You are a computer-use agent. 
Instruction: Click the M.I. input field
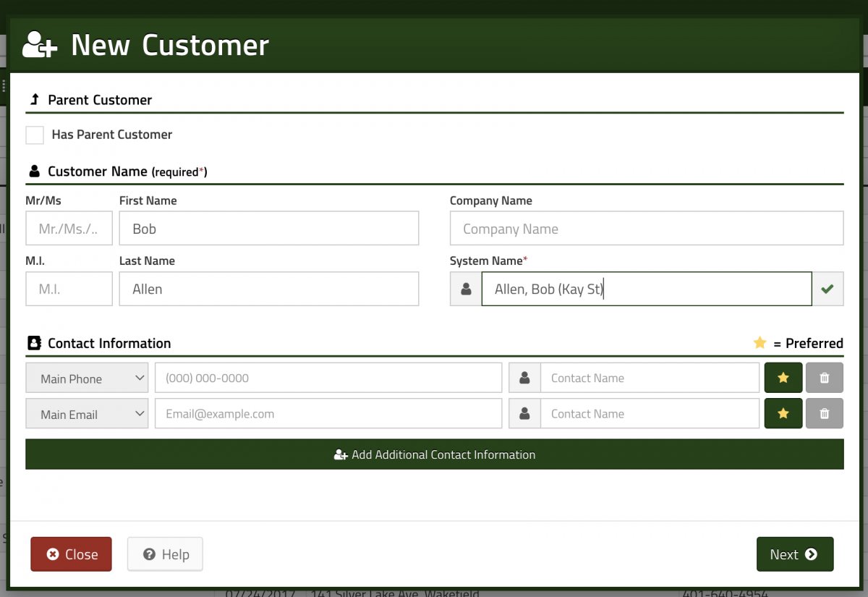coord(69,289)
